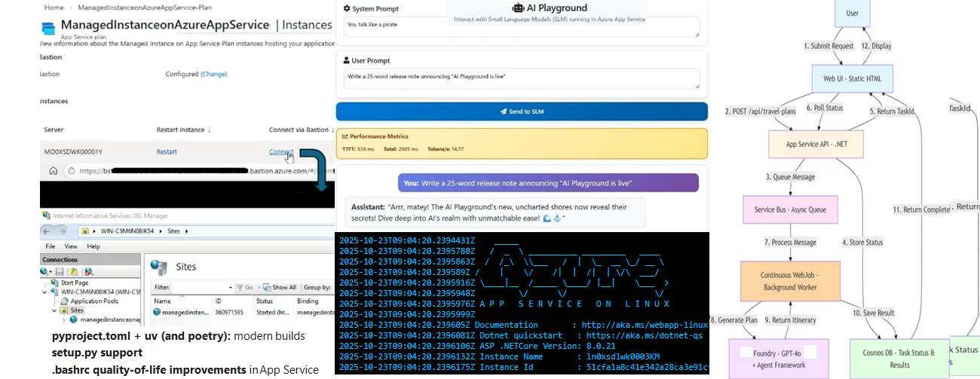Screen dimensions: 980x379
Task: Click the MO0XSDWK00001Y server name
Action: tap(72, 151)
